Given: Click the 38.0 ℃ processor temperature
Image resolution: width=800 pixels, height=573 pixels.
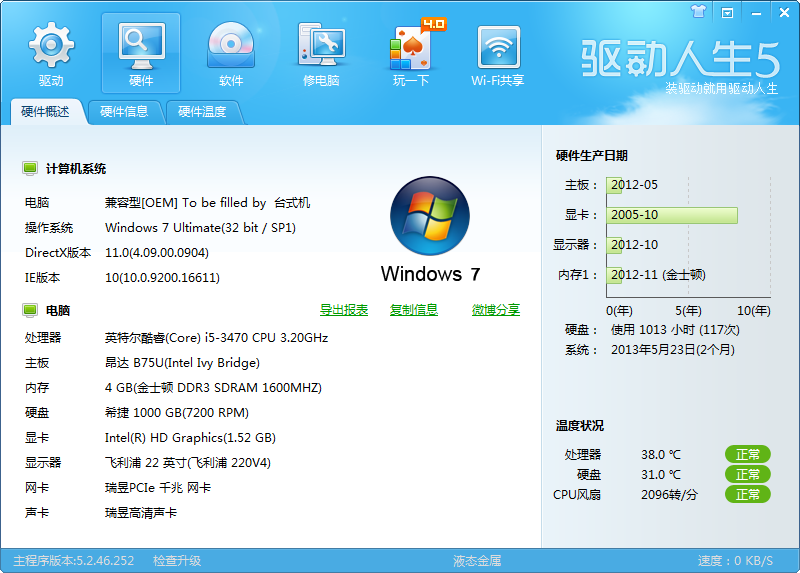Looking at the screenshot, I should click(x=661, y=454).
